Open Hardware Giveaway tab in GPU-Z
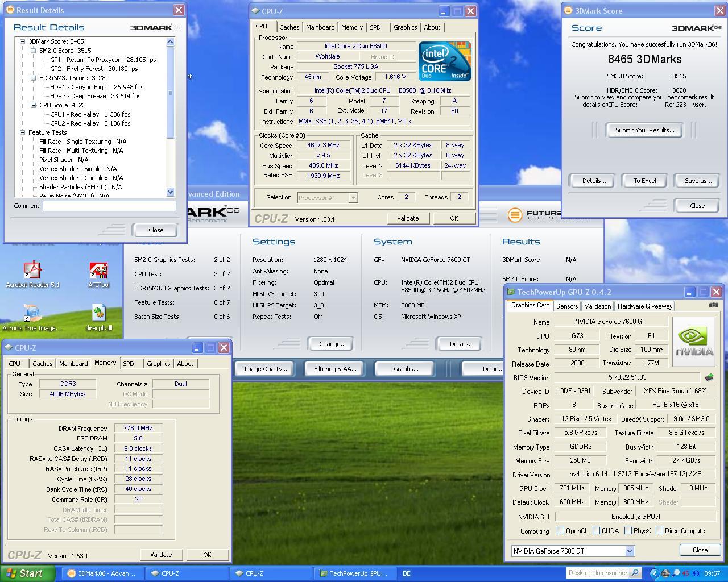Image resolution: width=728 pixels, height=582 pixels. [x=645, y=306]
